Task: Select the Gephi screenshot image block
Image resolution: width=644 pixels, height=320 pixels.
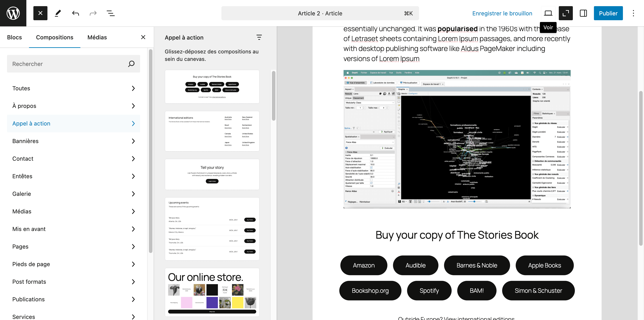Action: (x=457, y=139)
